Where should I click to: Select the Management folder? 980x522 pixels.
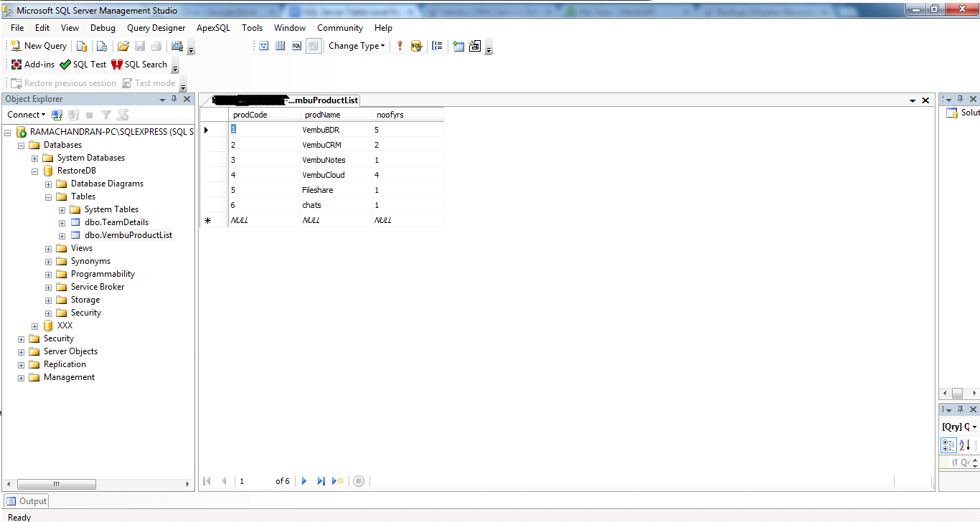tap(69, 377)
